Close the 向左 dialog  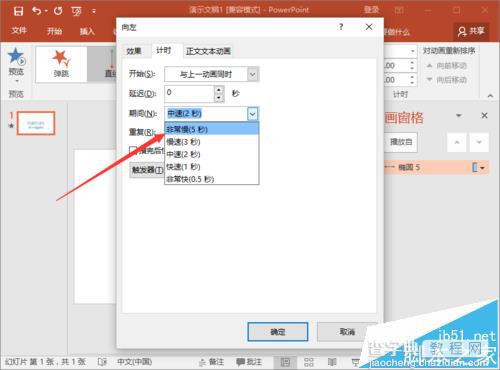click(369, 27)
